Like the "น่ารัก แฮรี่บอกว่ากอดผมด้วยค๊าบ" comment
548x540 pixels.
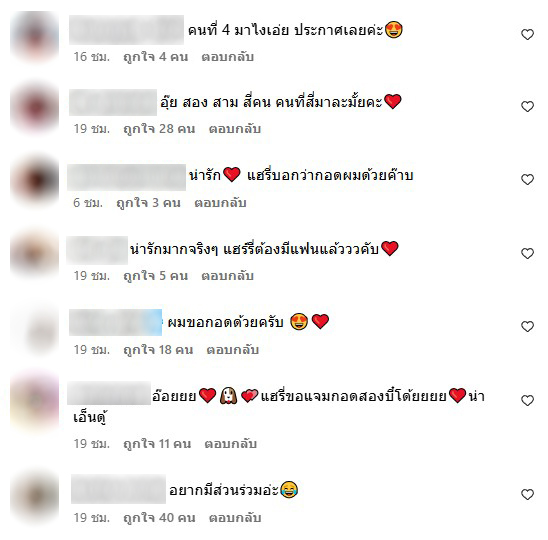click(x=527, y=179)
